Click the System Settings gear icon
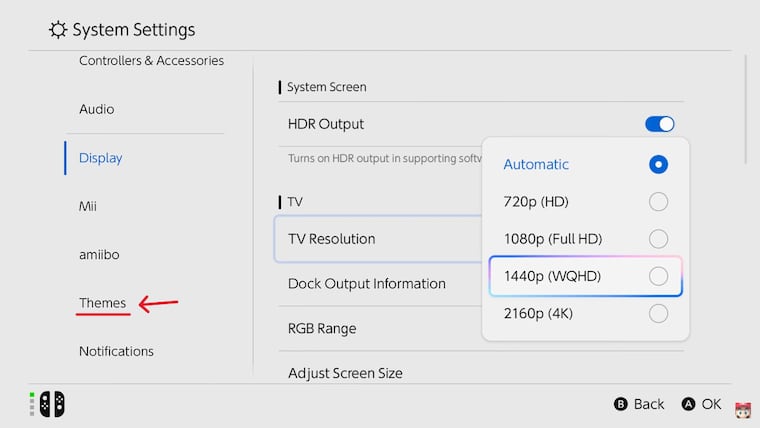The width and height of the screenshot is (760, 428). click(58, 30)
